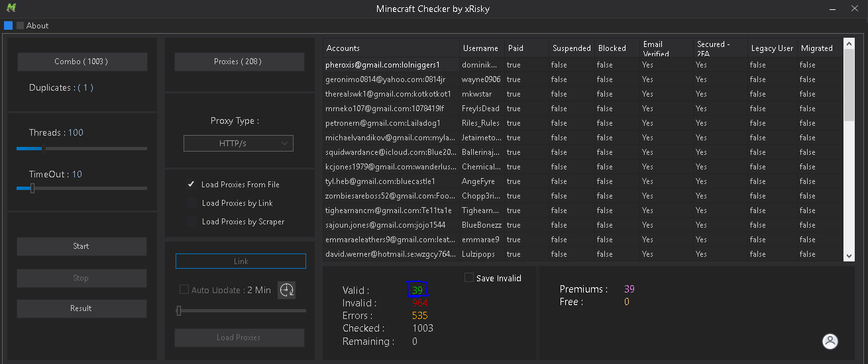Select the row with username Lulzipops
The height and width of the screenshot is (364, 868).
pyautogui.click(x=583, y=254)
